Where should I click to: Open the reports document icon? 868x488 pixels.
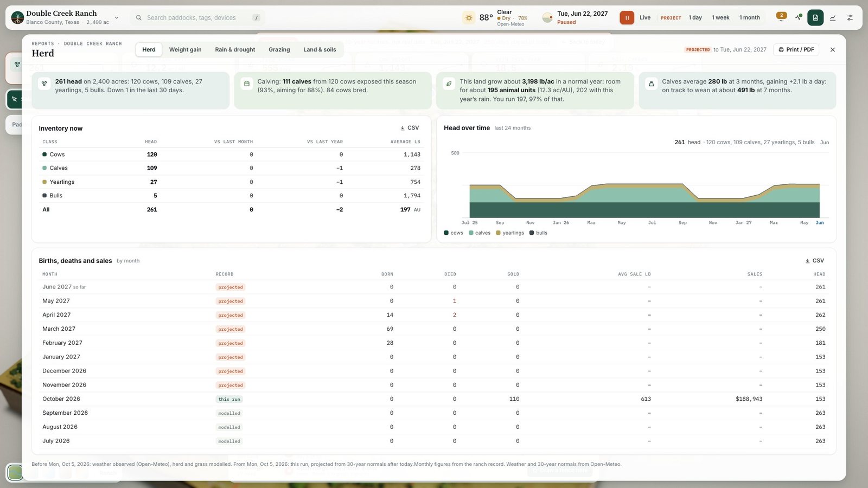click(815, 17)
